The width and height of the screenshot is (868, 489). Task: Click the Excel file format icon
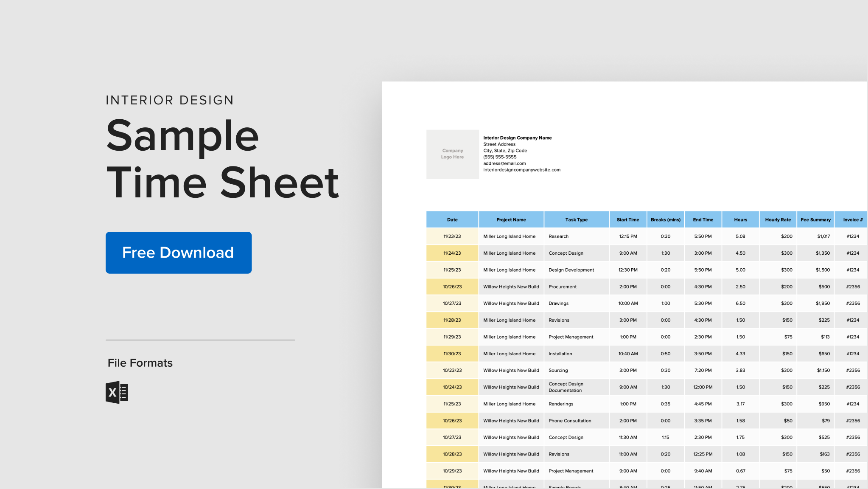116,391
